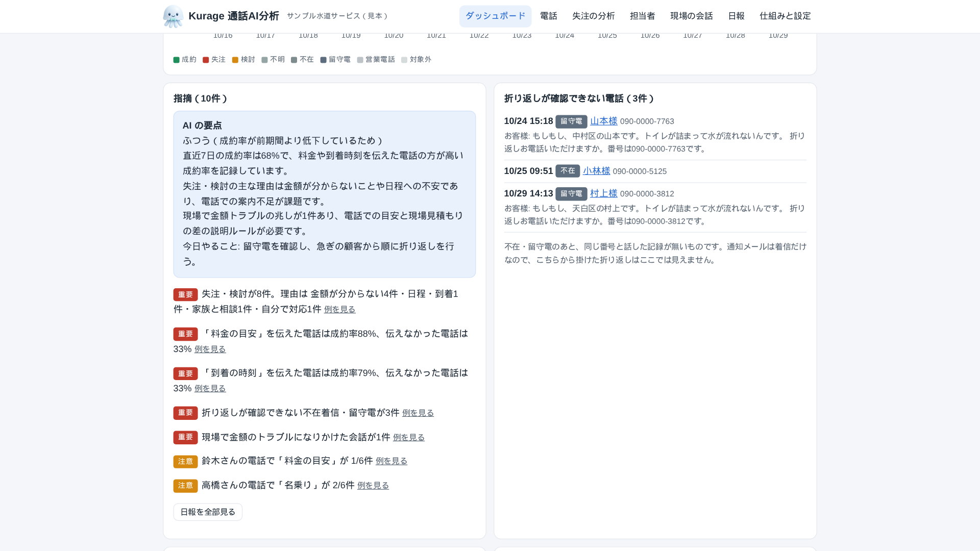Open customer link 山本様
Viewport: 980px width, 551px height.
604,121
